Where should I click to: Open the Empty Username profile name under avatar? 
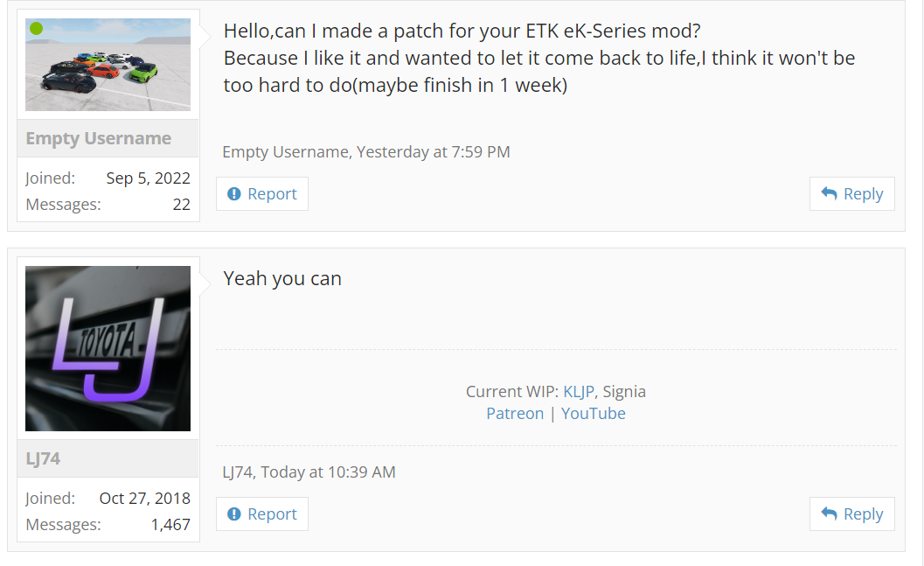[99, 138]
